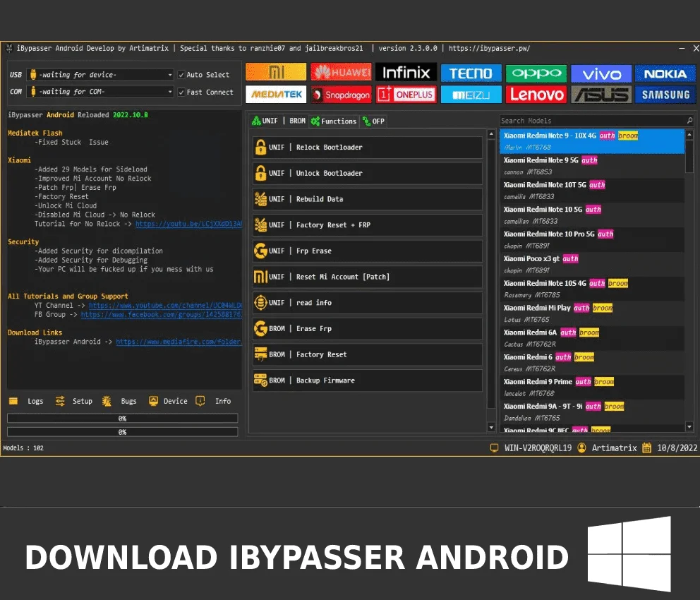Click the user icon beside Artimatrix
700x600 pixels.
click(x=581, y=448)
